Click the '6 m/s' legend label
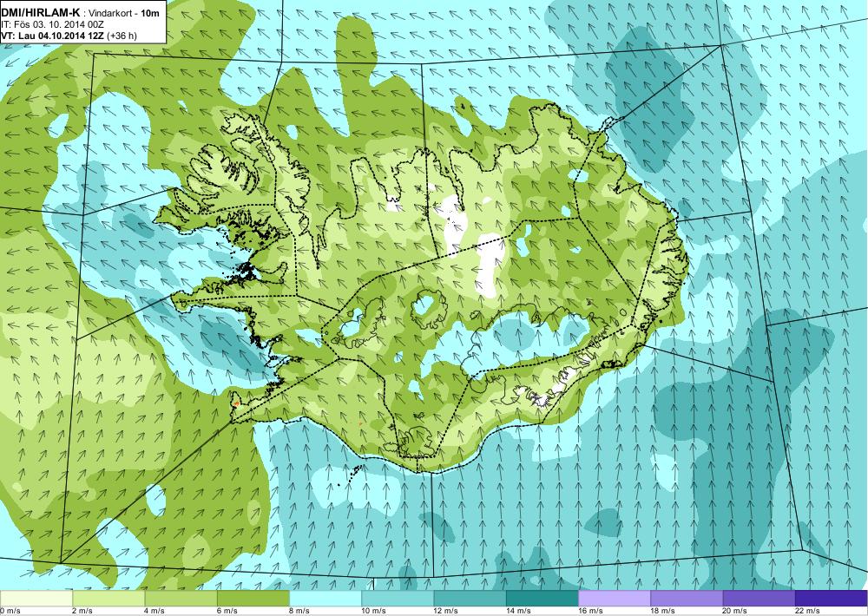The image size is (868, 616). tap(227, 611)
